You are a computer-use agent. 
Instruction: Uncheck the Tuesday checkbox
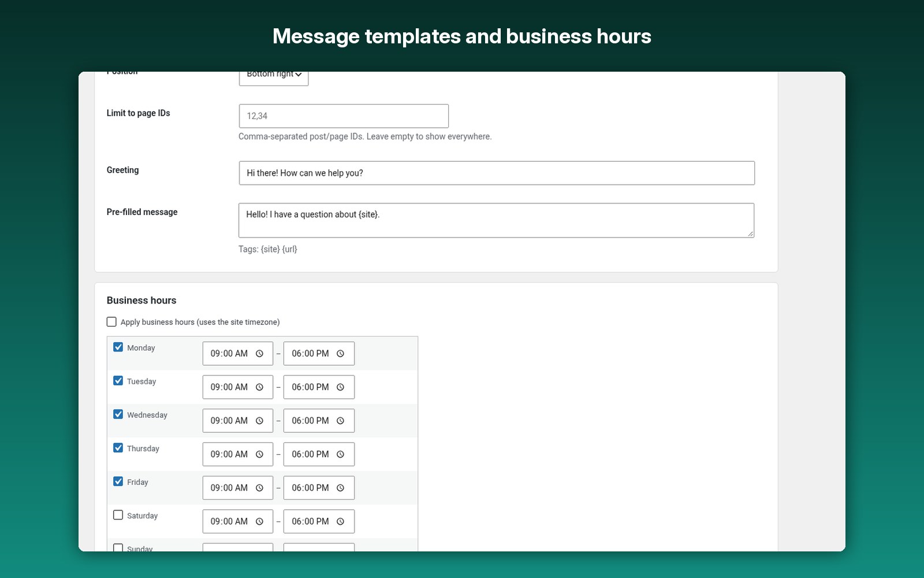click(x=118, y=381)
